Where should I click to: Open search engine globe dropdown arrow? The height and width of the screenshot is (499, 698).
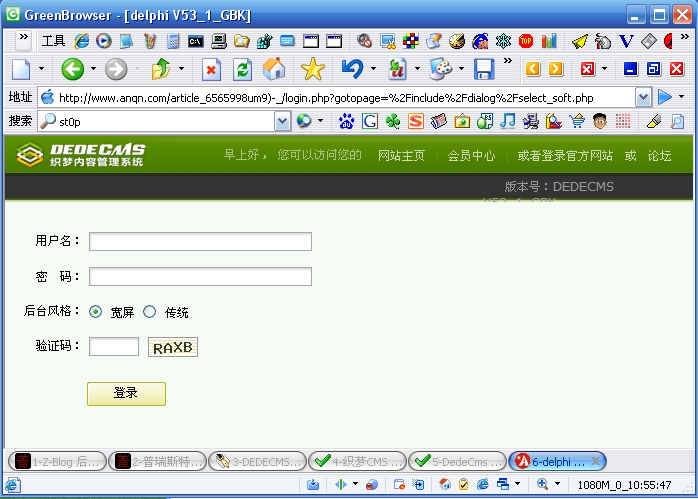point(320,121)
